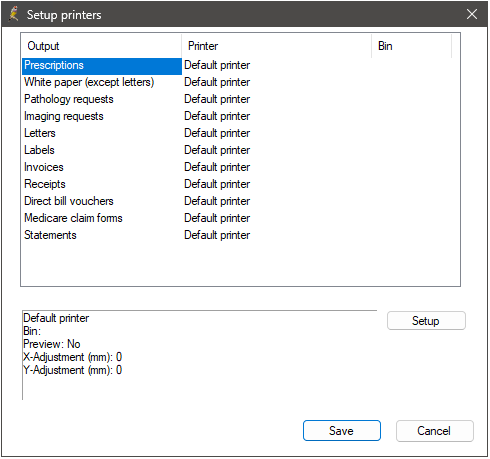Click Default printer for Statements
The width and height of the screenshot is (490, 459).
tap(217, 235)
